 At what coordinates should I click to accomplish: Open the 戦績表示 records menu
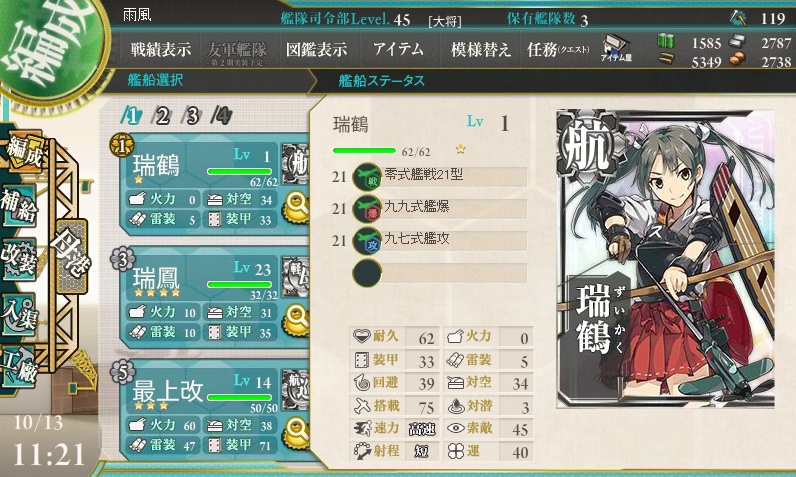[x=160, y=49]
